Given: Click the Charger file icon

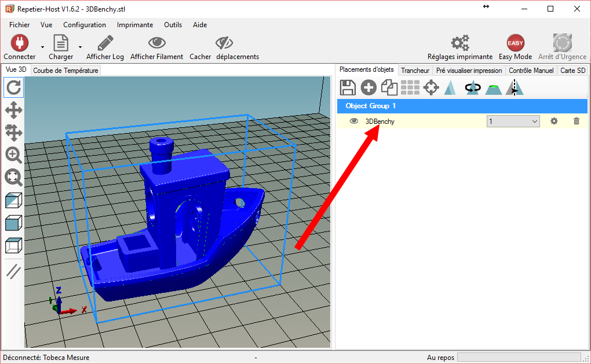Looking at the screenshot, I should (x=61, y=43).
